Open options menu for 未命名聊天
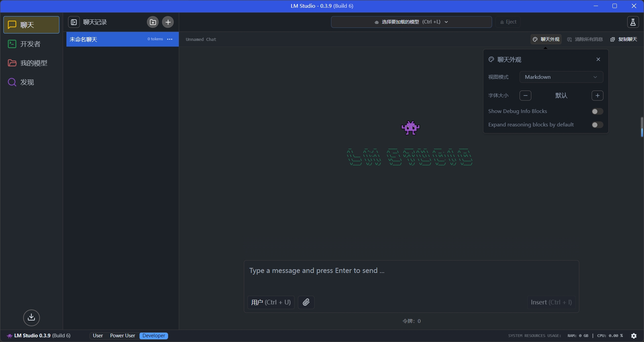Viewport: 644px width, 342px height. point(170,39)
